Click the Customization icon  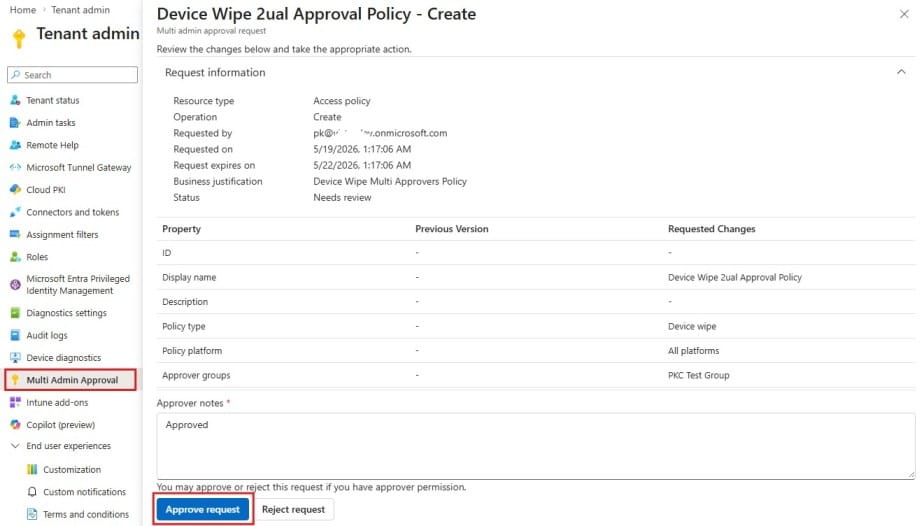[32, 469]
